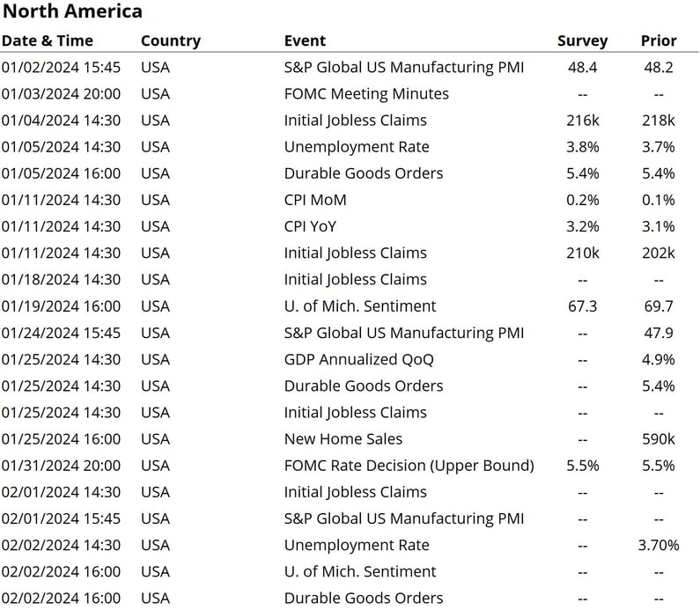
Task: Click the 3.70% prior value
Action: pos(659,545)
